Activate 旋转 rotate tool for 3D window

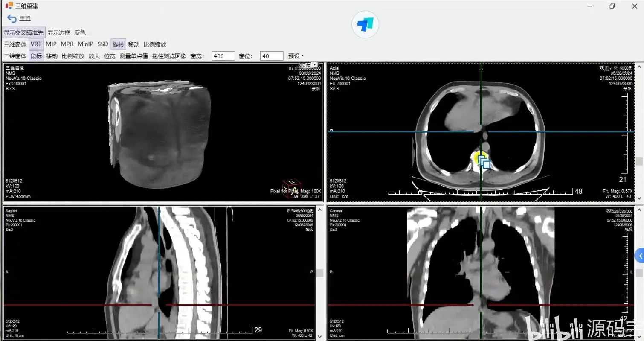pos(118,44)
